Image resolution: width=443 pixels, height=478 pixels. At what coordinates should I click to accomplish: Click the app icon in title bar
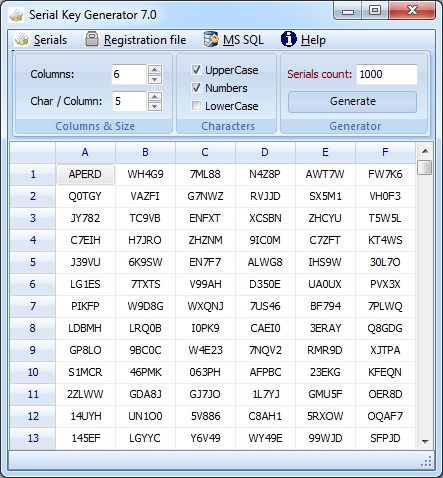(x=16, y=15)
